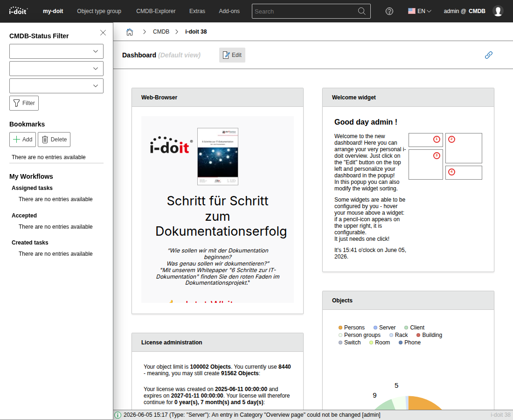
Task: Click the status bar log message
Action: pos(252,415)
